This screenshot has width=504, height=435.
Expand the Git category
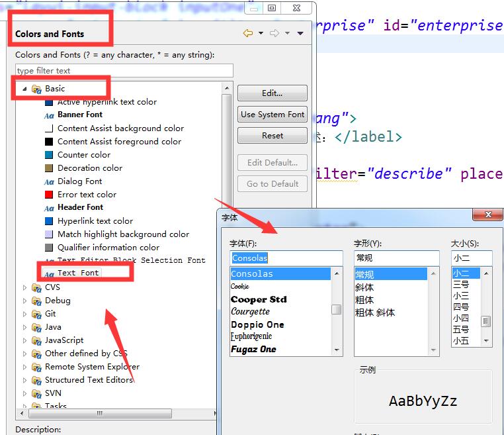24,314
